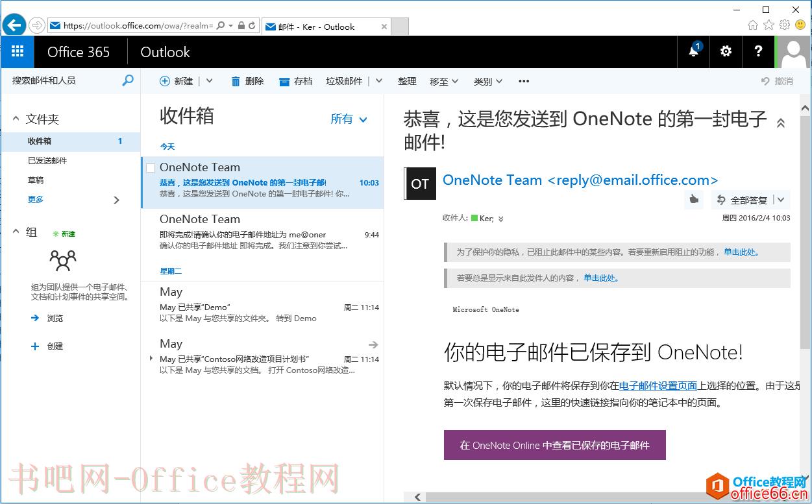Click the reading pane scroll-up arrow
Screen dimensions: 812x504
click(x=805, y=108)
